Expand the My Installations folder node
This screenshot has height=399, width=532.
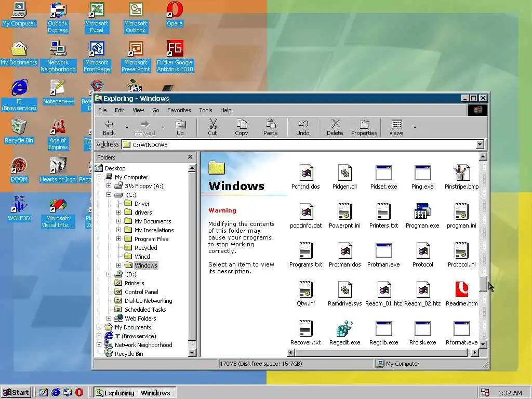click(118, 230)
